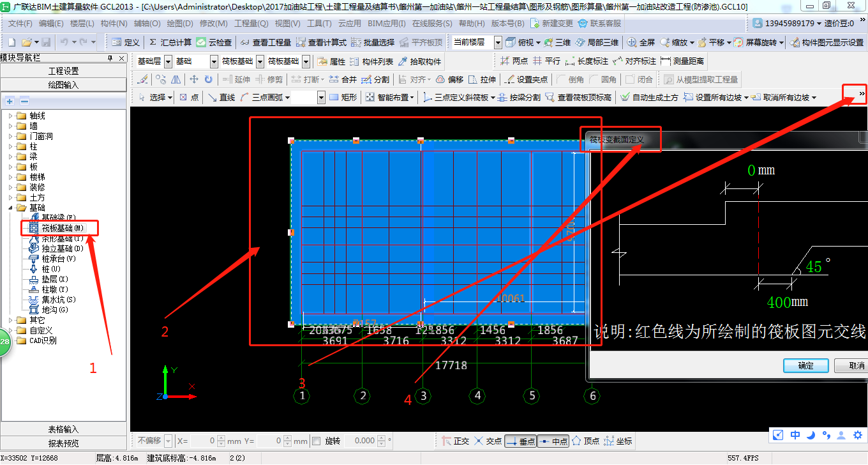Select 偏移 offset tool
The image size is (868, 465).
click(x=449, y=79)
